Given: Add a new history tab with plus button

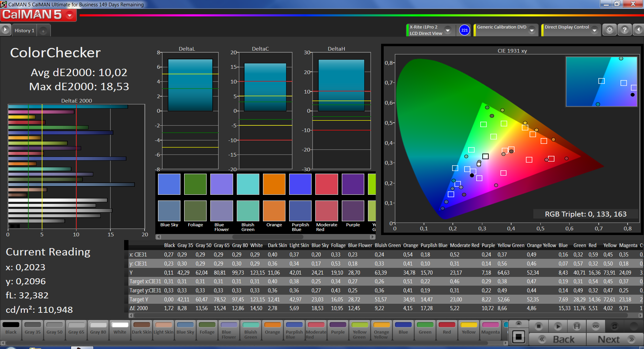Looking at the screenshot, I should click(43, 31).
